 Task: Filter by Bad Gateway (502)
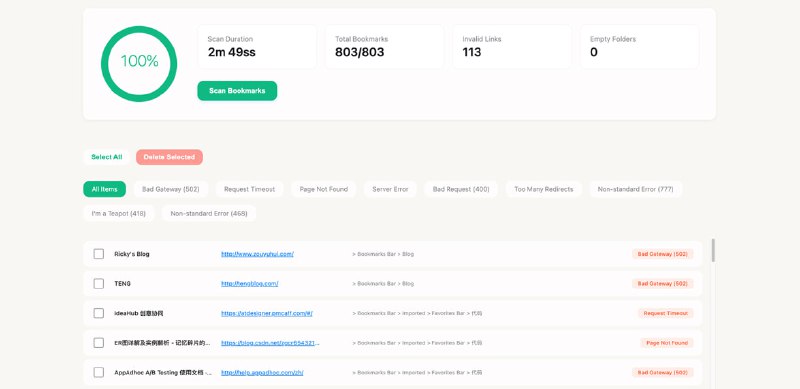coord(171,189)
